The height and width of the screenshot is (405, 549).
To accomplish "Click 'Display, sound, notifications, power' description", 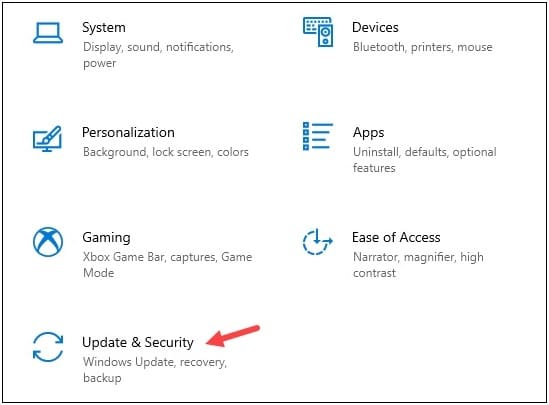I will 158,55.
